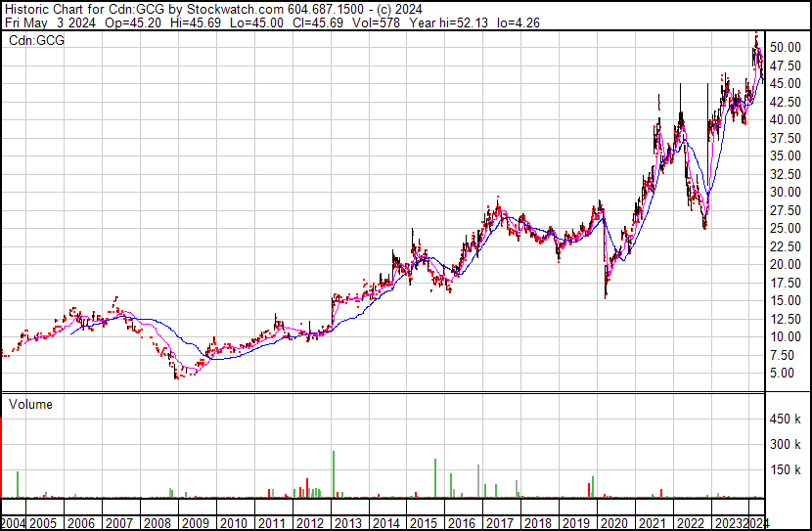Screen dimensions: 812x531
Task: Click the 450 k volume axis label
Action: (x=785, y=420)
